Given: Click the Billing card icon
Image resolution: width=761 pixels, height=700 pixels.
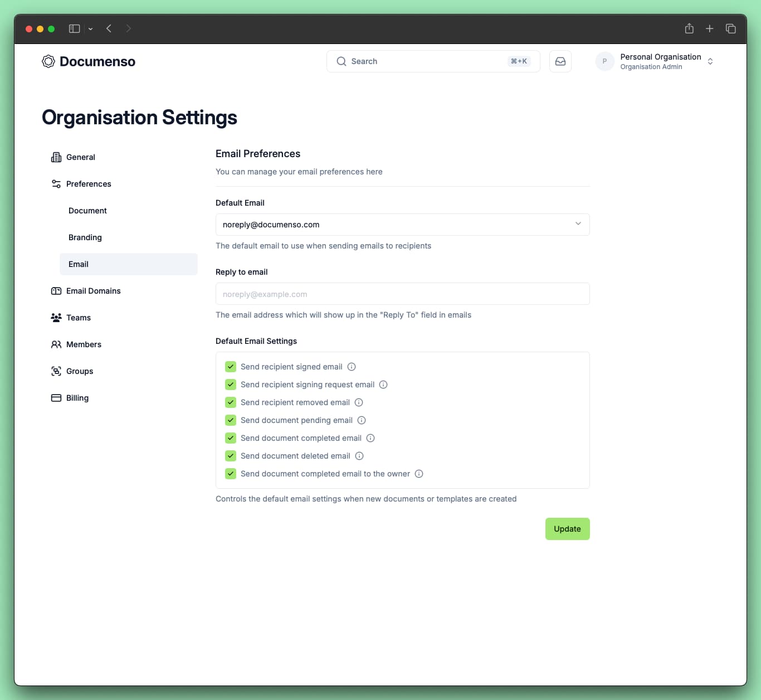Looking at the screenshot, I should point(56,397).
